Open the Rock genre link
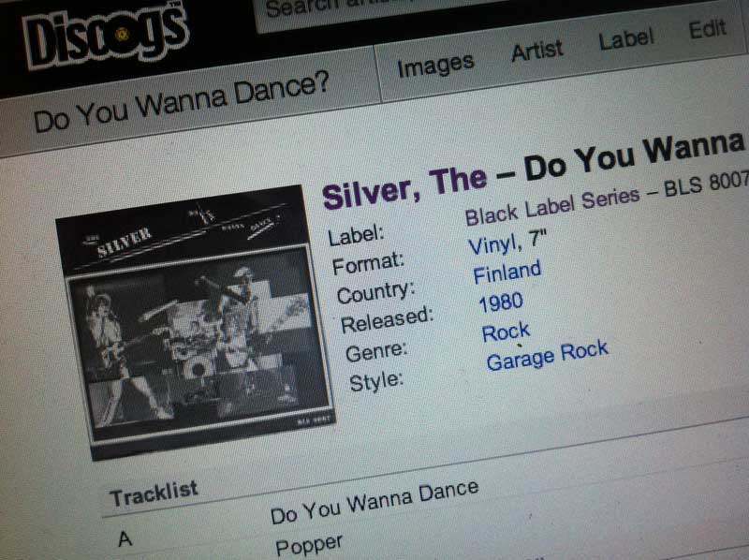The width and height of the screenshot is (749, 560). pos(506,332)
